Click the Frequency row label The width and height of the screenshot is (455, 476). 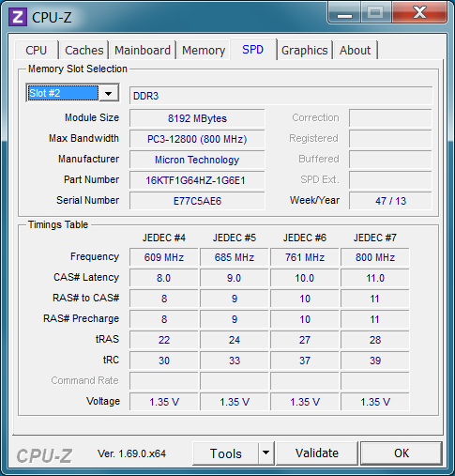[x=95, y=256]
